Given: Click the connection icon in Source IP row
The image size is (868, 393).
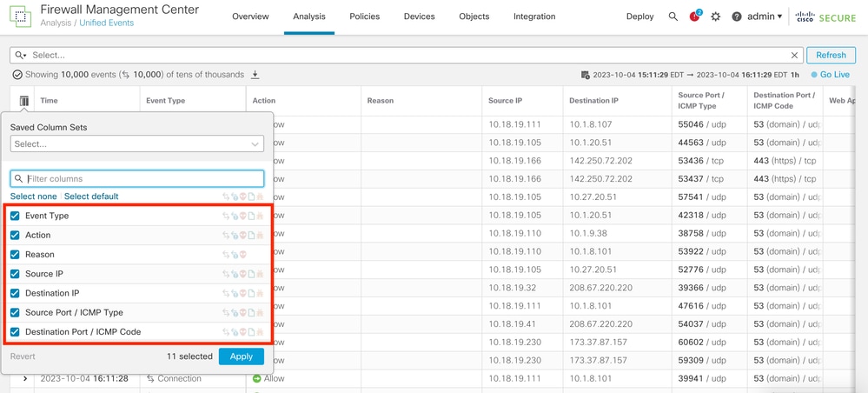Looking at the screenshot, I should click(226, 274).
